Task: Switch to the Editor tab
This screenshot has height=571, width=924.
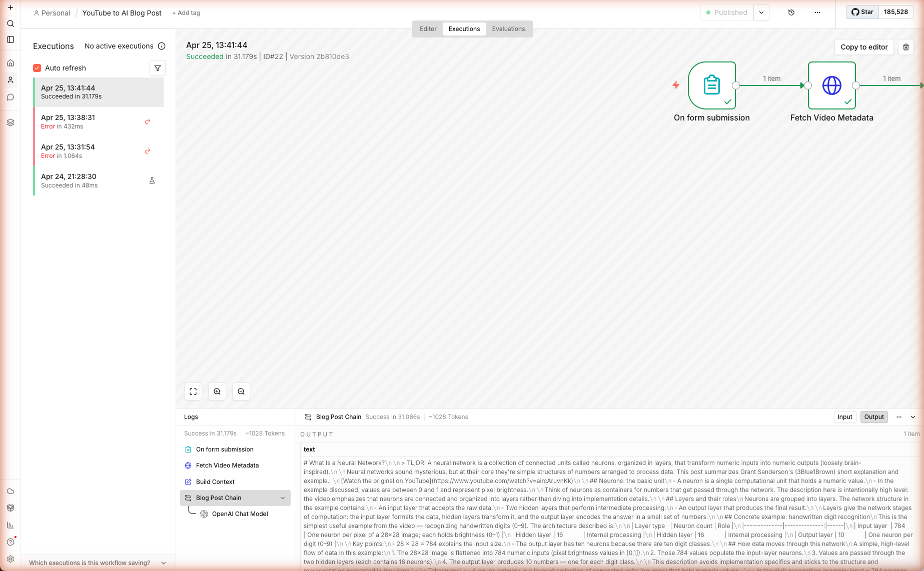Action: pos(428,29)
